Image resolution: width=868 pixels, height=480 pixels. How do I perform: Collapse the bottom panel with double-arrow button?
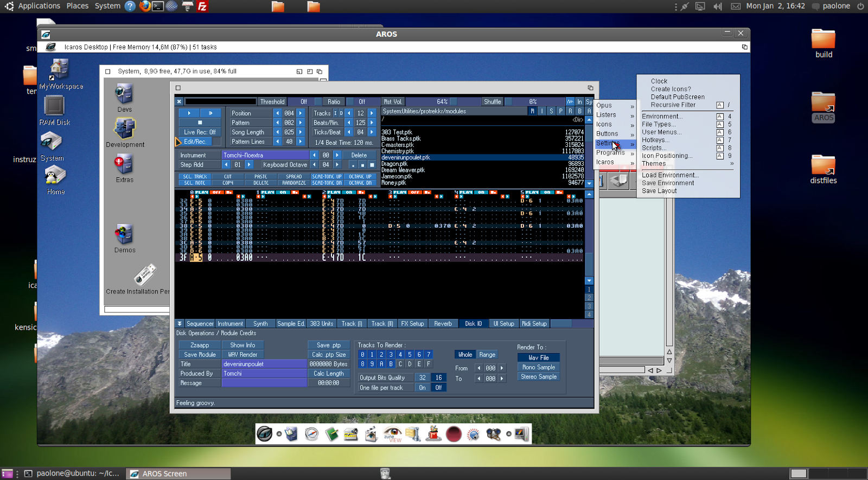click(180, 324)
